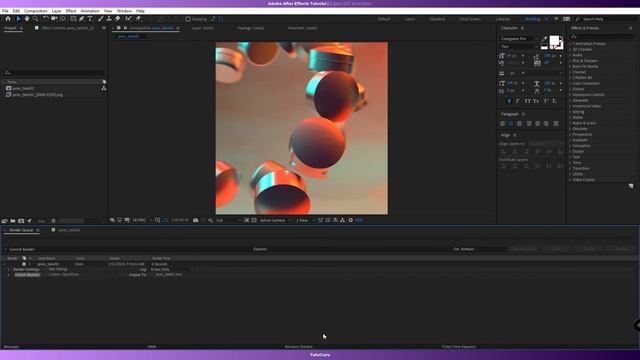Open the Active Camera dropdown
Image resolution: width=640 pixels, height=360 pixels.
[x=276, y=220]
